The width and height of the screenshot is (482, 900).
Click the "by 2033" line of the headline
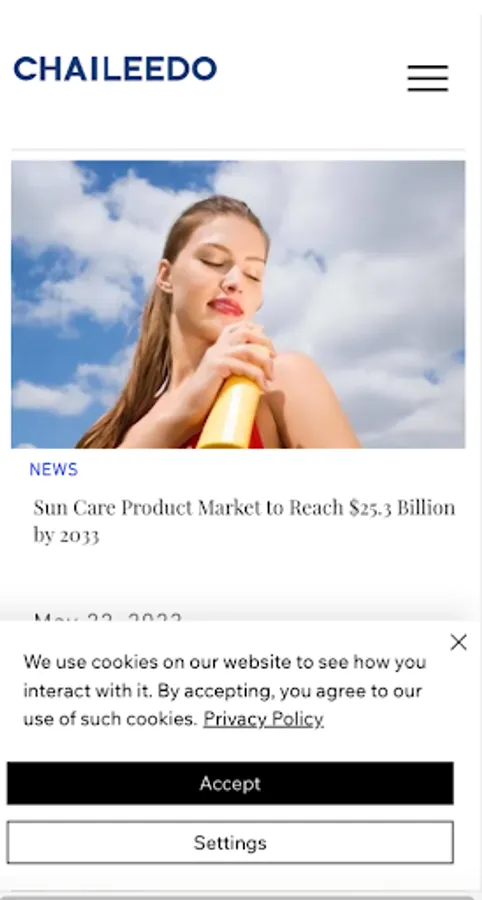click(x=66, y=535)
